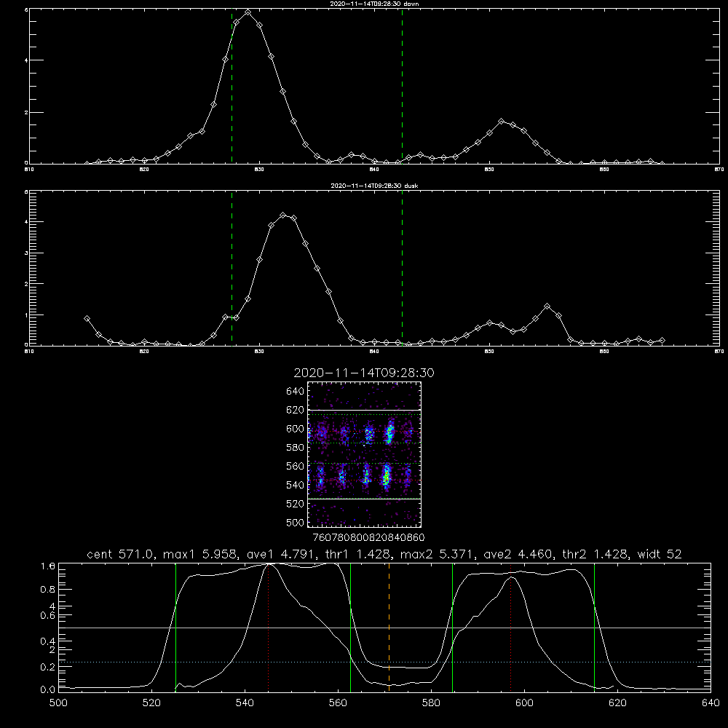Click the 0.2 y-axis label of bottom plot

48,667
